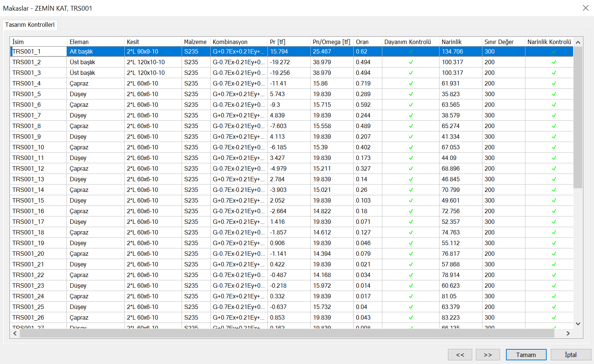The width and height of the screenshot is (594, 364).
Task: Select the TRS001_2 row name cell
Action: pyautogui.click(x=27, y=62)
